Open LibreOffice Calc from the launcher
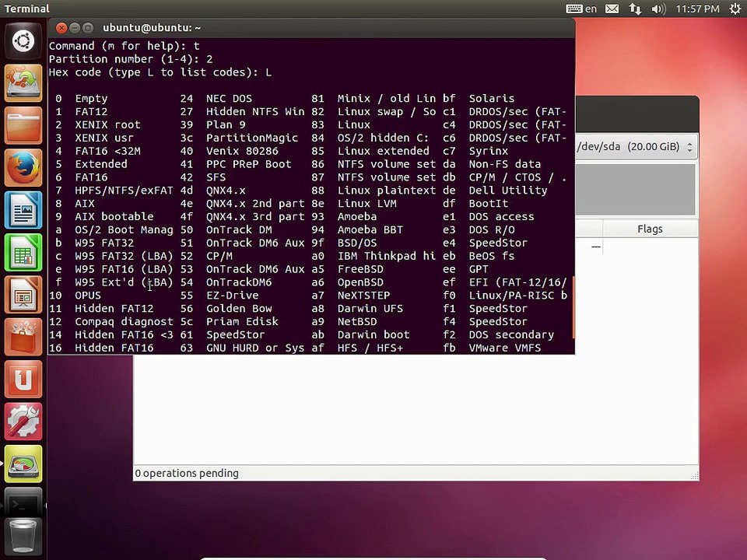 coord(23,252)
